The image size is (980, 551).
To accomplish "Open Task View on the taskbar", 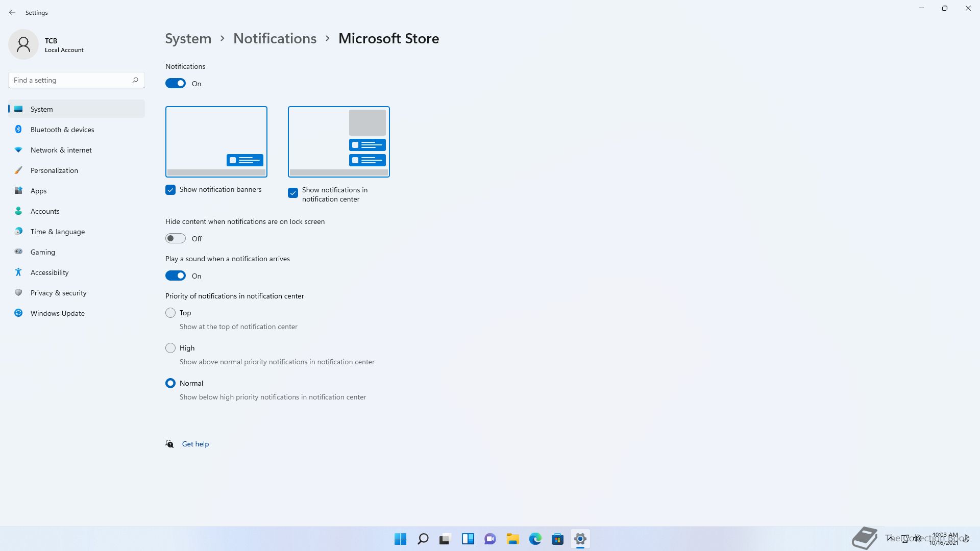I will pyautogui.click(x=446, y=539).
